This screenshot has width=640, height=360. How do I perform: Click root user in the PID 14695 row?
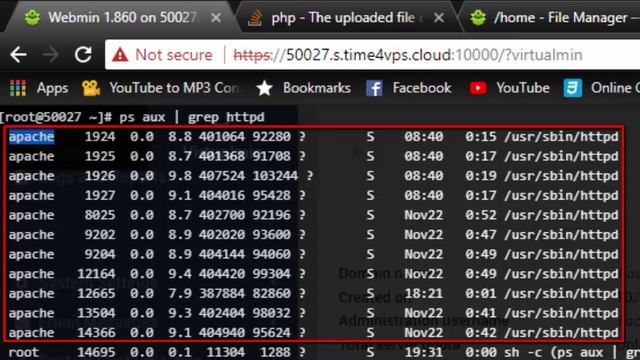pyautogui.click(x=24, y=352)
